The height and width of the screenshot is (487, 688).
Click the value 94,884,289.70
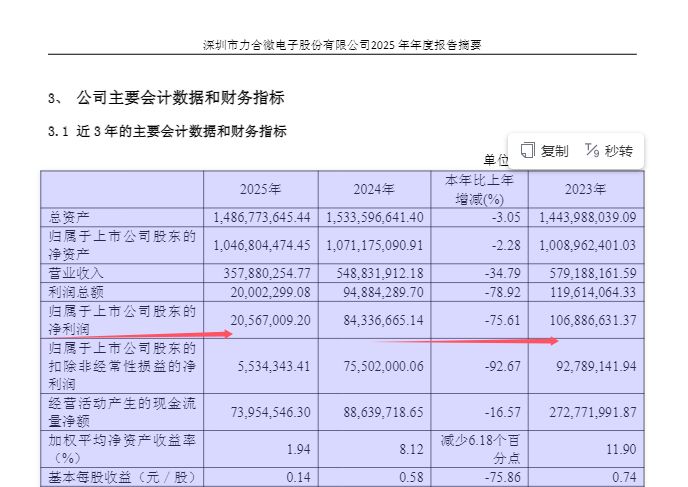[383, 292]
